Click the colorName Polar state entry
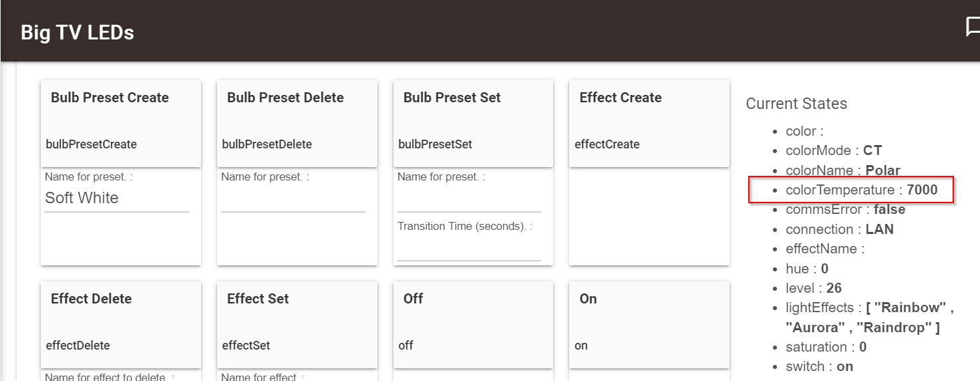 click(x=843, y=170)
